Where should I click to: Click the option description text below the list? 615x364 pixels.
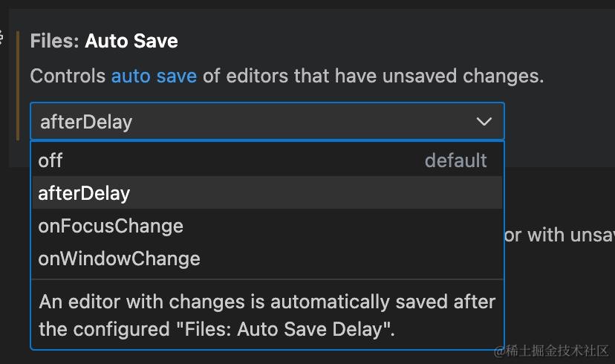pyautogui.click(x=267, y=315)
